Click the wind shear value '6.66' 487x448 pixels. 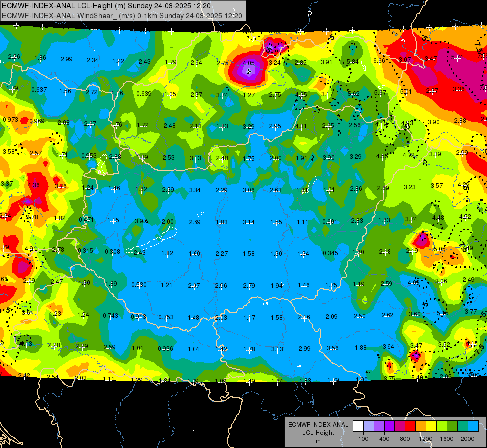pyautogui.click(x=379, y=61)
